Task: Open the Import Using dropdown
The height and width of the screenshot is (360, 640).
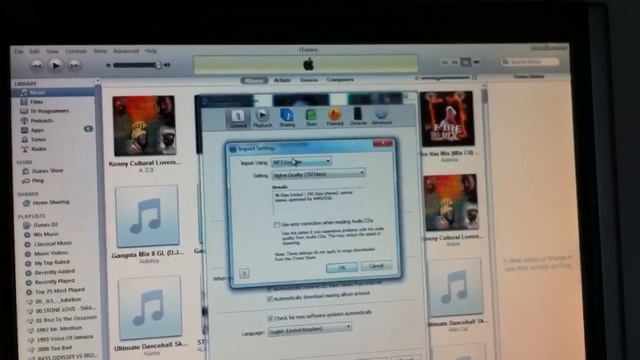Action: pos(301,162)
